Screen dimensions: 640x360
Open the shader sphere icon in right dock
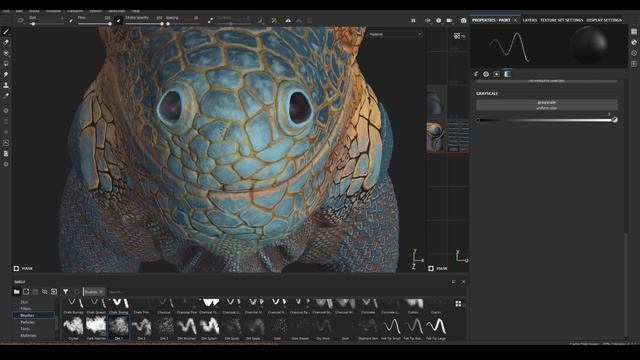click(634, 42)
